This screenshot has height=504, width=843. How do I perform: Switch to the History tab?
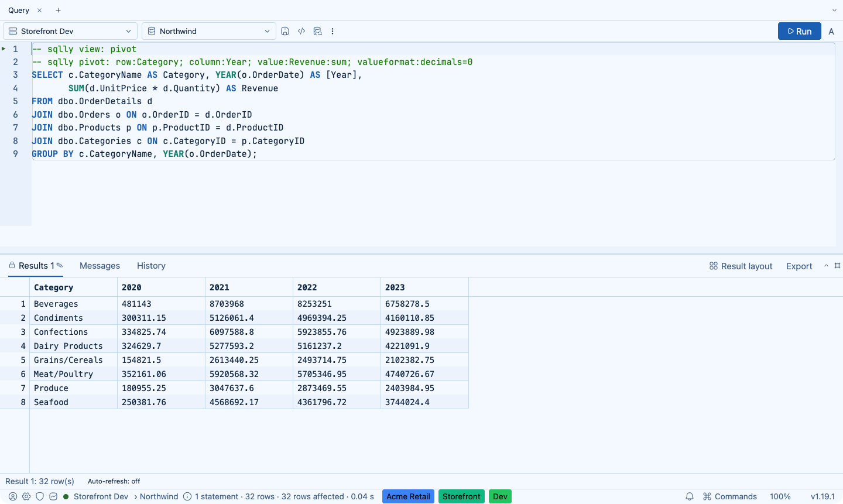click(x=151, y=266)
